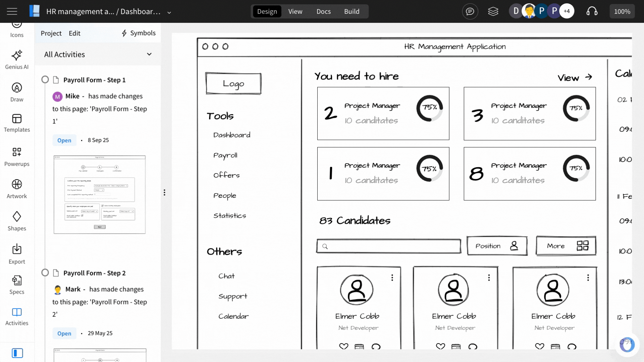644x362 pixels.
Task: Open the Payroll Form Step 1 thumbnail
Action: point(100,194)
